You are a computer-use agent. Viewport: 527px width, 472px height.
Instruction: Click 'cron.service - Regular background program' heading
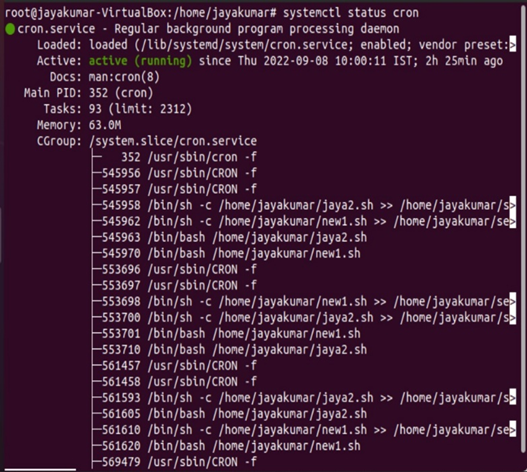coord(208,29)
